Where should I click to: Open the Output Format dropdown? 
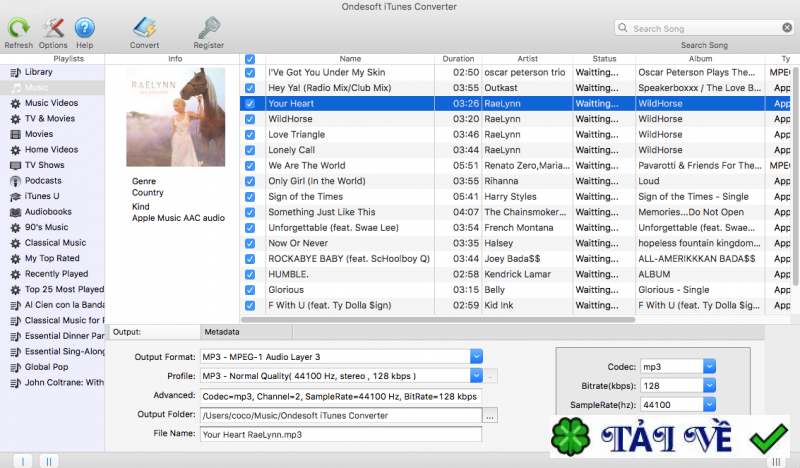tap(476, 356)
